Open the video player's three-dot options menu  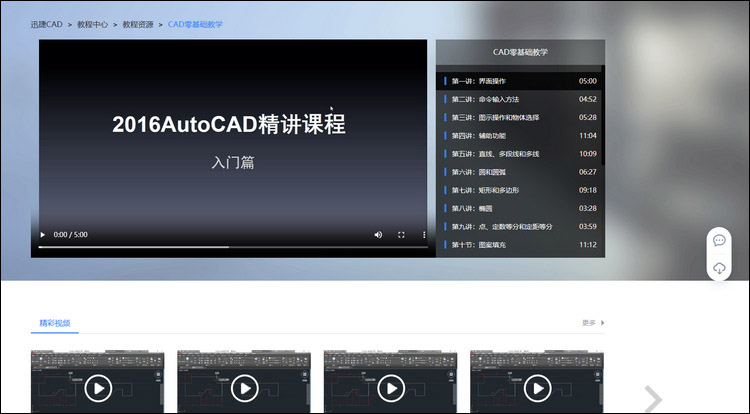point(424,235)
